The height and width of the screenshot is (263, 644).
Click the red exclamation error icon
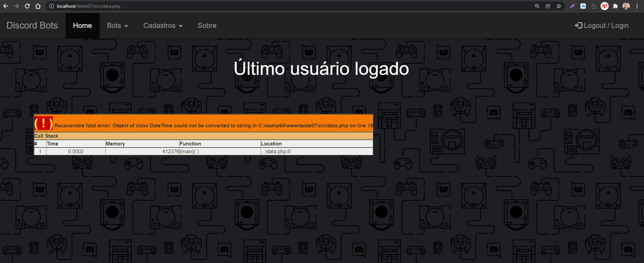tap(43, 123)
